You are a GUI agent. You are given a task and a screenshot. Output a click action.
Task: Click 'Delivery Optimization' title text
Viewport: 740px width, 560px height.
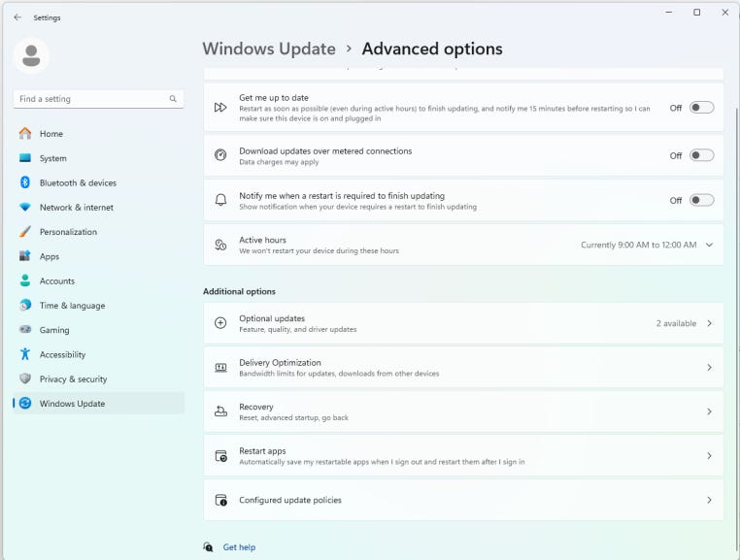click(280, 362)
